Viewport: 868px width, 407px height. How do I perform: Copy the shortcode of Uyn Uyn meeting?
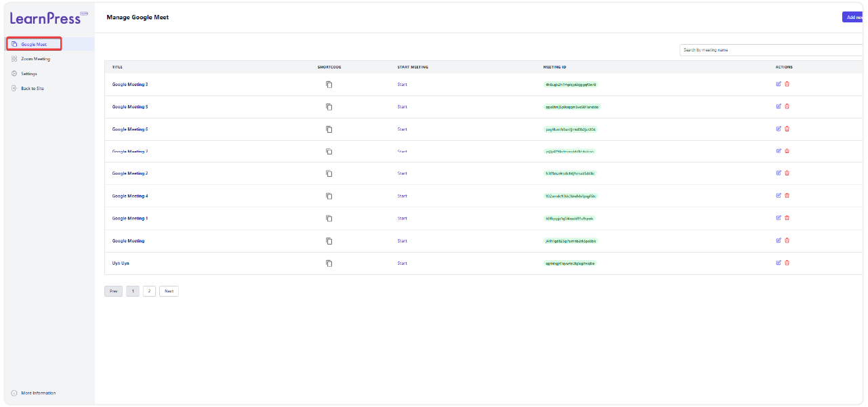click(329, 263)
